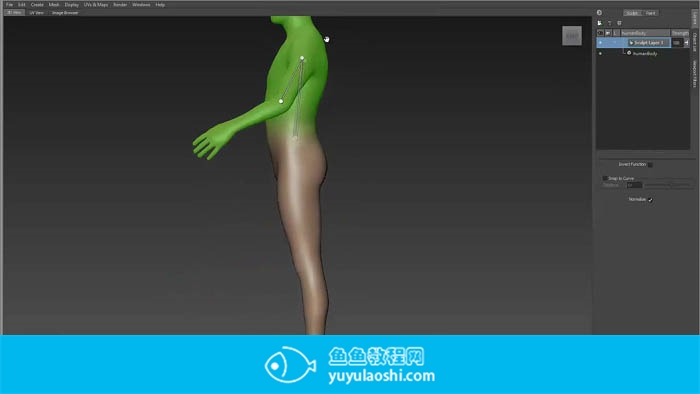700x394 pixels.
Task: Toggle visibility dot of Sculpt Layer 1
Action: click(600, 42)
